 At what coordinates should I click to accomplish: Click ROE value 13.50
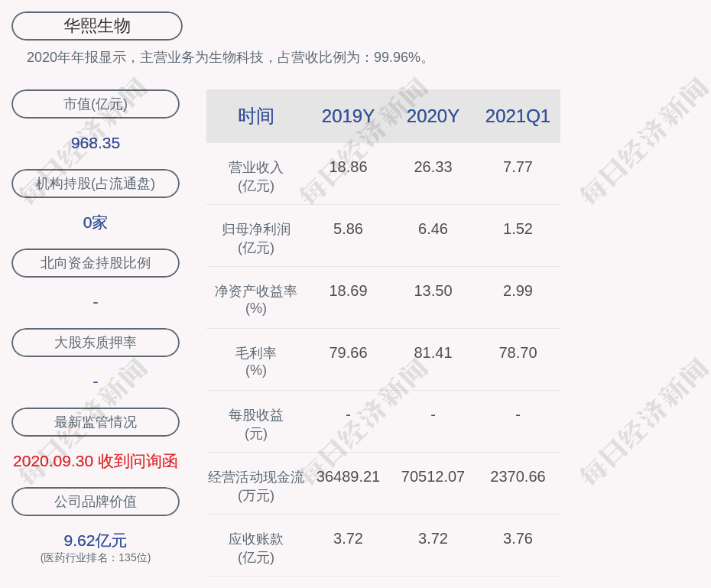(x=433, y=291)
